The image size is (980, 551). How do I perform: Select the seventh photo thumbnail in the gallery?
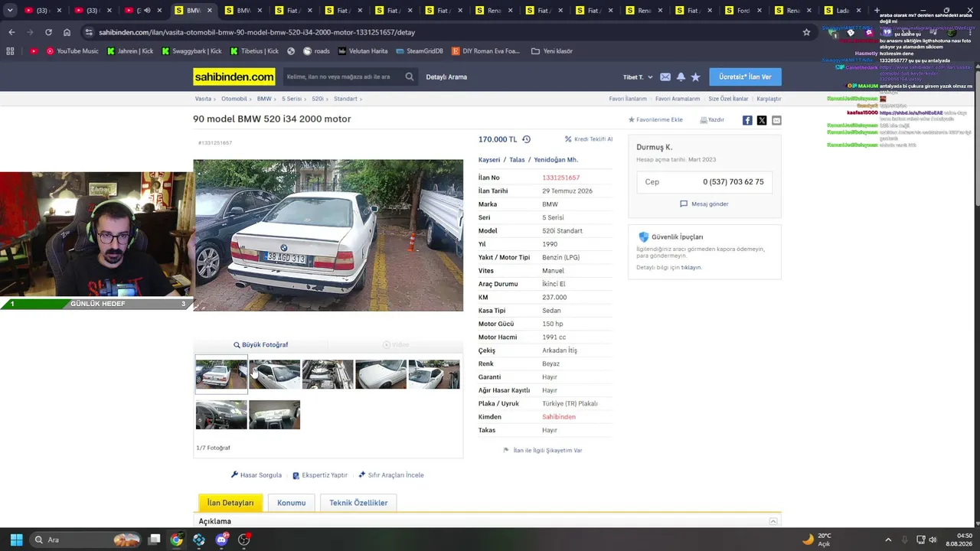coord(274,414)
